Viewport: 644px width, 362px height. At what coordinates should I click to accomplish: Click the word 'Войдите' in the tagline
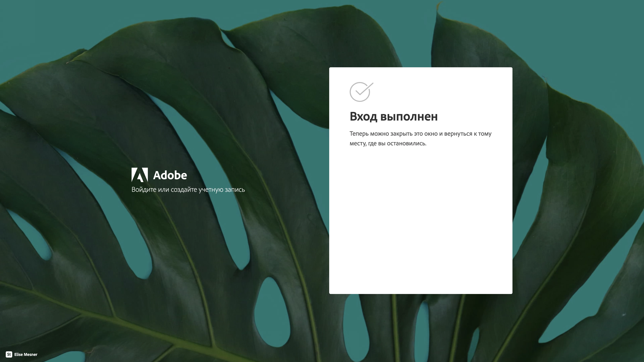pos(144,189)
